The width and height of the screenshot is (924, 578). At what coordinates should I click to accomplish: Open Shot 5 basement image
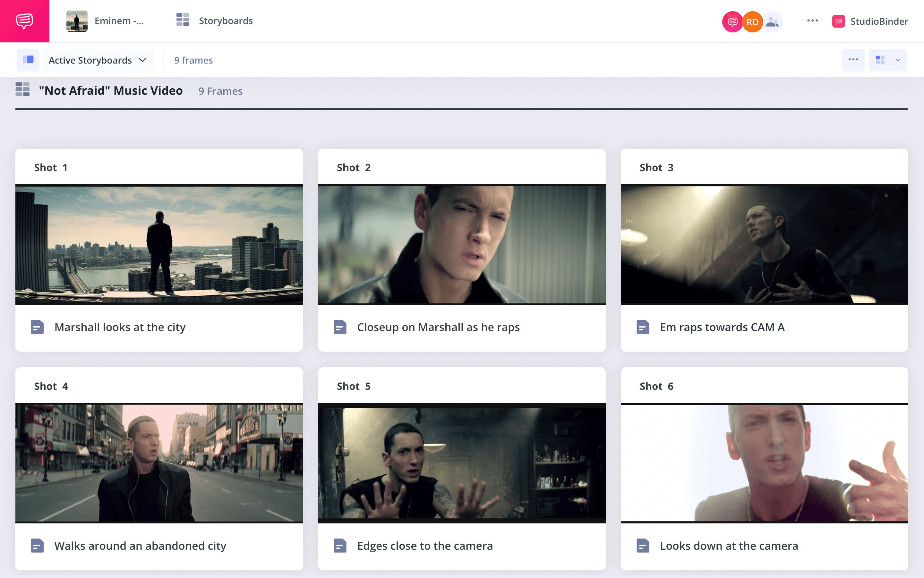462,463
